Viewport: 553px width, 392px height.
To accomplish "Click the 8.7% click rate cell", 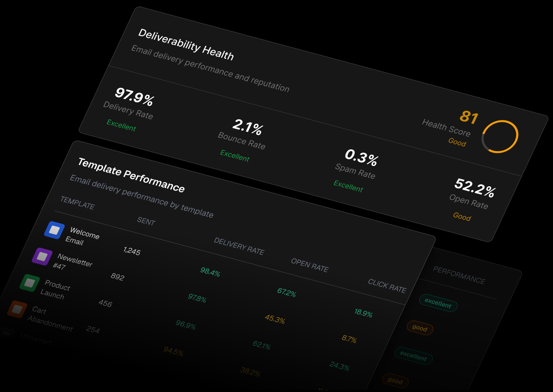I will (349, 339).
